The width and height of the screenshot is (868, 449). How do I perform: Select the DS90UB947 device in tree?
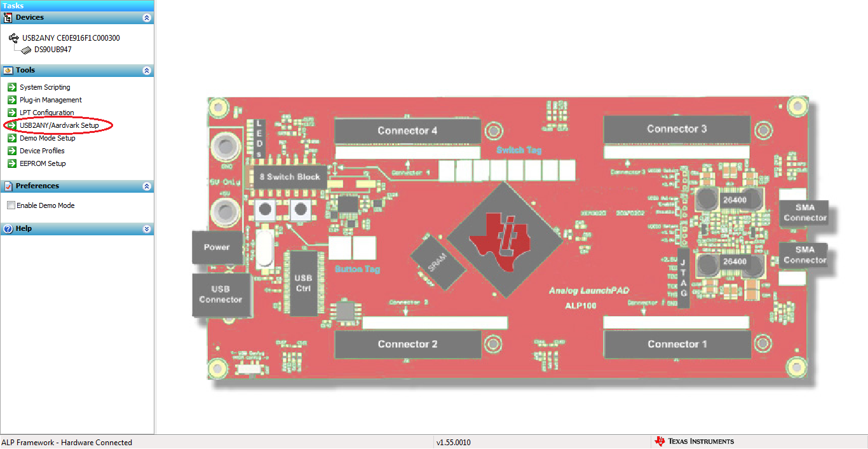[x=53, y=50]
